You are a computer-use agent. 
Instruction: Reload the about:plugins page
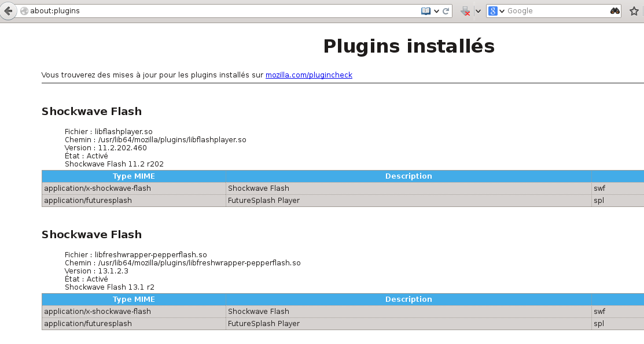(446, 11)
